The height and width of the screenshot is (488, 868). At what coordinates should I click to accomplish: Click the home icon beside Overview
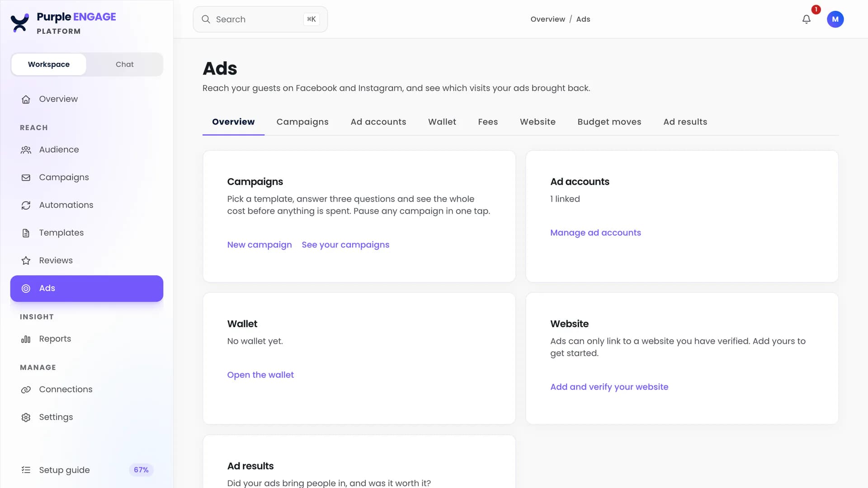26,99
